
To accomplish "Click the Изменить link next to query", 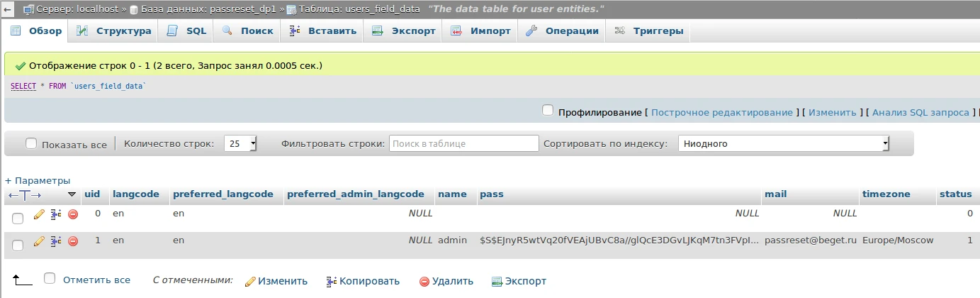I will pos(833,112).
